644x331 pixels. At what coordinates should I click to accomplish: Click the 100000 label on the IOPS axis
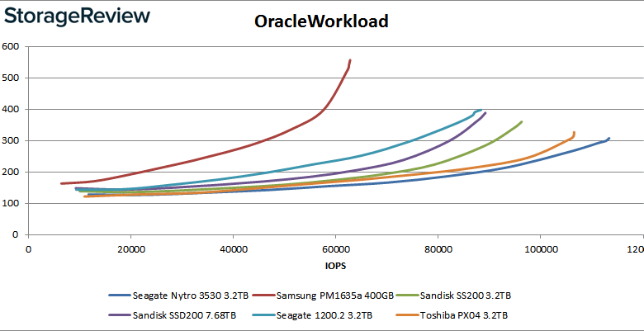pyautogui.click(x=540, y=249)
